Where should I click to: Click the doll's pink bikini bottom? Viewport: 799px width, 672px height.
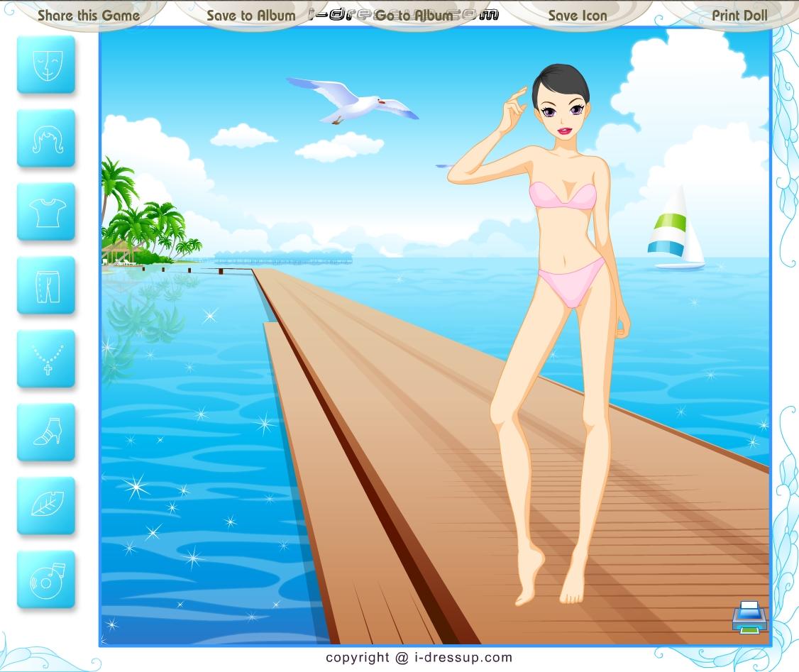coord(572,283)
